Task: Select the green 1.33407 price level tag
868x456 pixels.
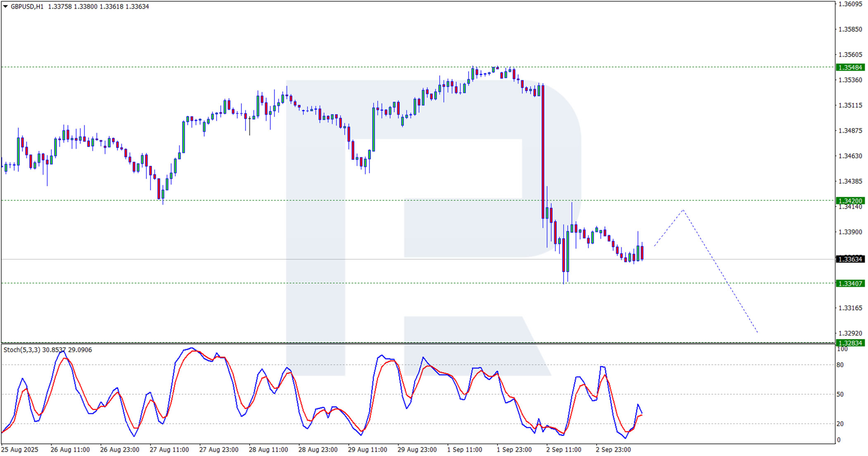Action: pos(850,283)
